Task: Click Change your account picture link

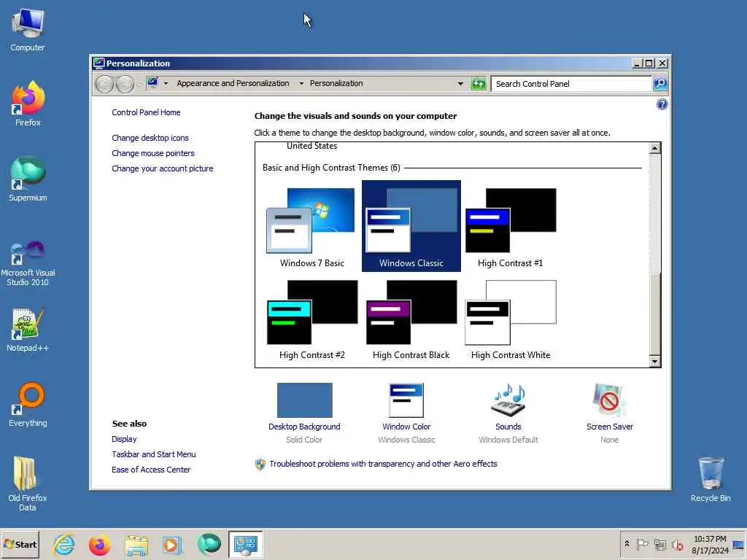Action: pos(163,168)
